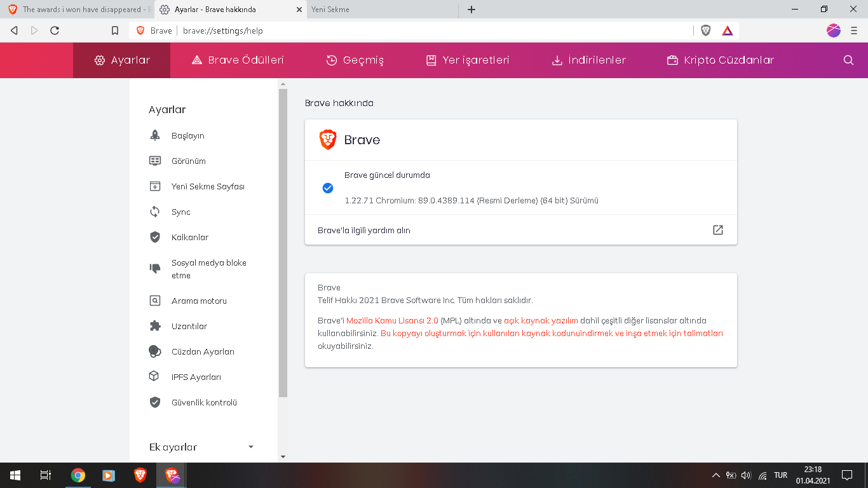Open Brave Shields lion icon in address bar
The height and width of the screenshot is (488, 868).
(706, 30)
